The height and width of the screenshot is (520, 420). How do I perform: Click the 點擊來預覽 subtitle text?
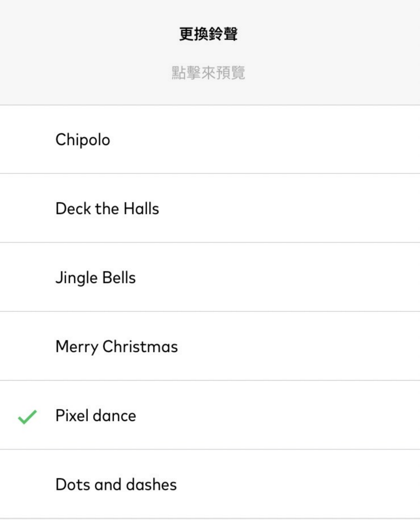click(x=208, y=73)
